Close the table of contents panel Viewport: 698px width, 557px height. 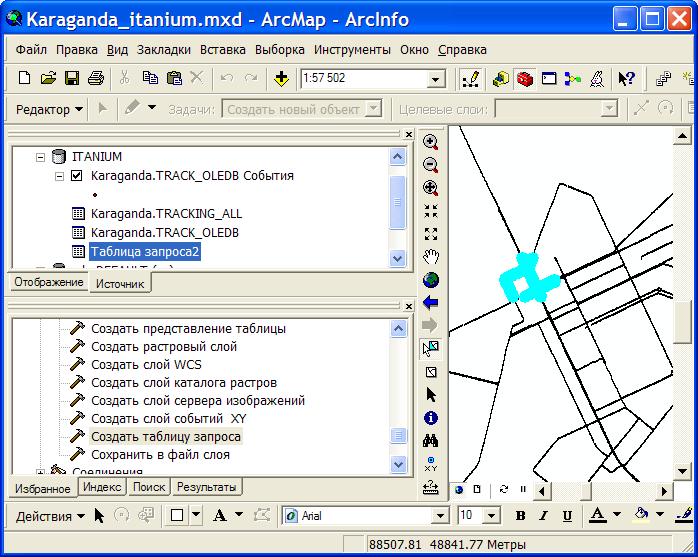point(409,134)
